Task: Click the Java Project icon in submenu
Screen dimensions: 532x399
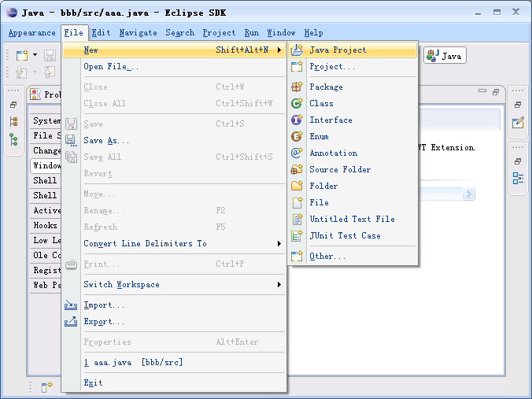Action: 297,50
